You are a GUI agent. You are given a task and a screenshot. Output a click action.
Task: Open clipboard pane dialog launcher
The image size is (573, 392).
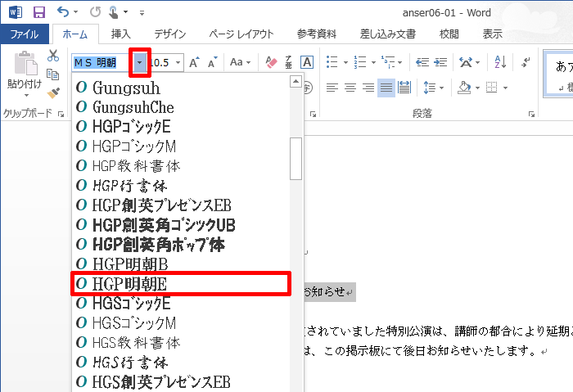coord(61,114)
